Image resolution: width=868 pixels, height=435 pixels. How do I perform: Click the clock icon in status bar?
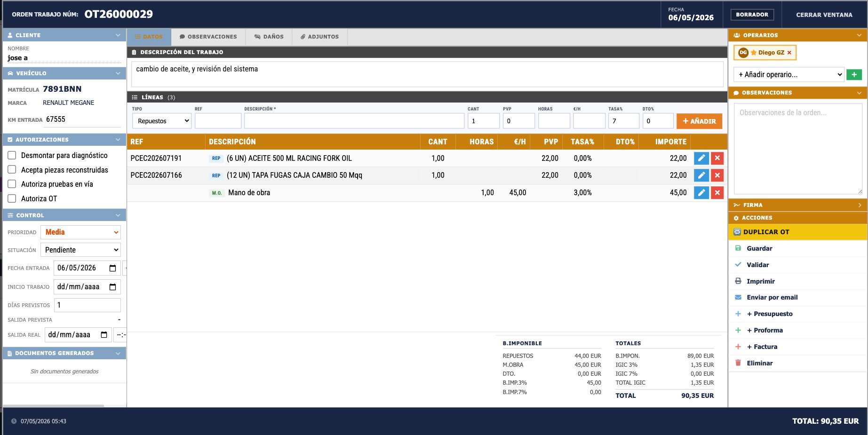tap(14, 421)
